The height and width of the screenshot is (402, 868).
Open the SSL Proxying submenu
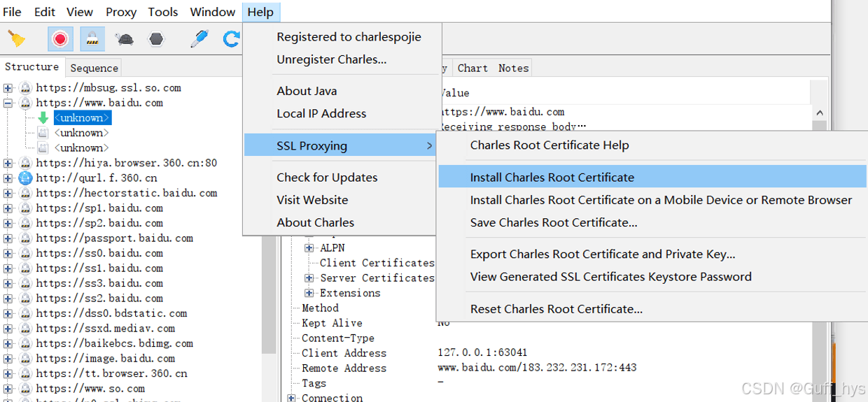click(x=340, y=146)
